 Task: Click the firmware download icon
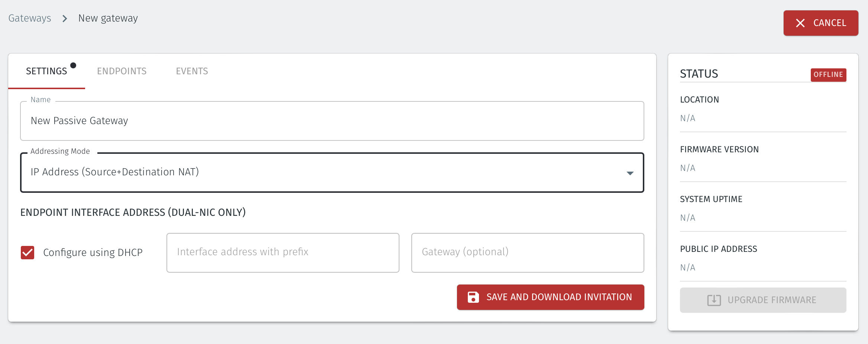(714, 300)
